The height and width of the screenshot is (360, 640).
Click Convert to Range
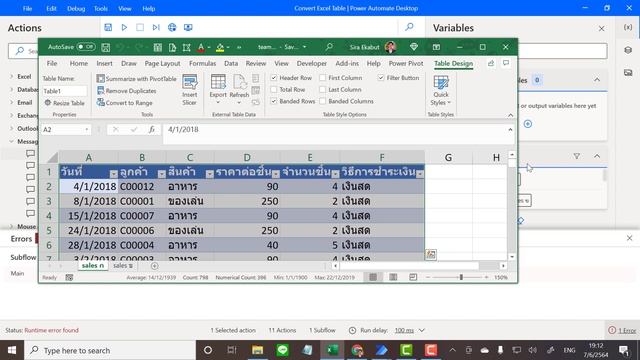(x=125, y=103)
